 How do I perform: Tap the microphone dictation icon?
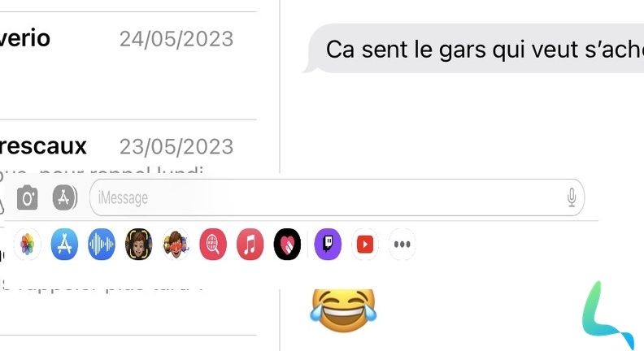pyautogui.click(x=572, y=197)
